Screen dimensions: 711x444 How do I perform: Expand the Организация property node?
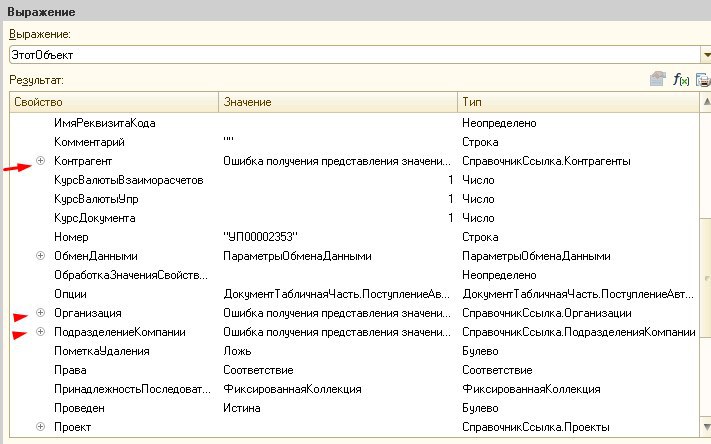pos(40,312)
